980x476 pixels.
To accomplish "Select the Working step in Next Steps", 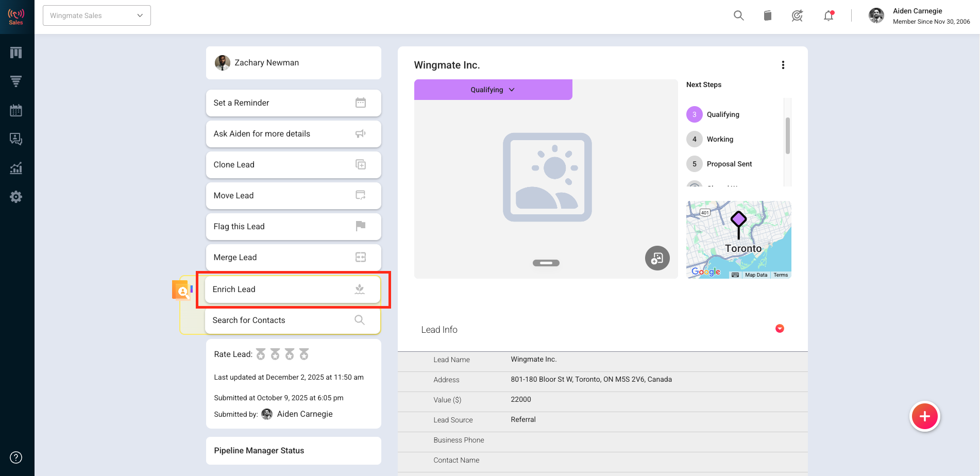I will [x=710, y=139].
